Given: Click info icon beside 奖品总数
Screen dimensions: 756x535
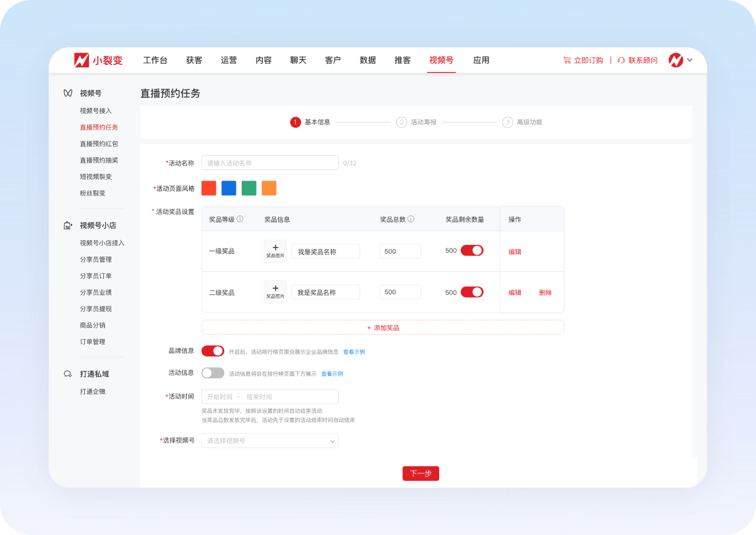Looking at the screenshot, I should coord(411,219).
